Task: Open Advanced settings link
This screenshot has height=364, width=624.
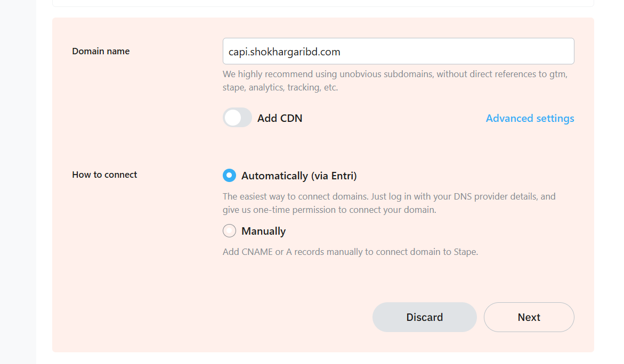Action: (530, 118)
